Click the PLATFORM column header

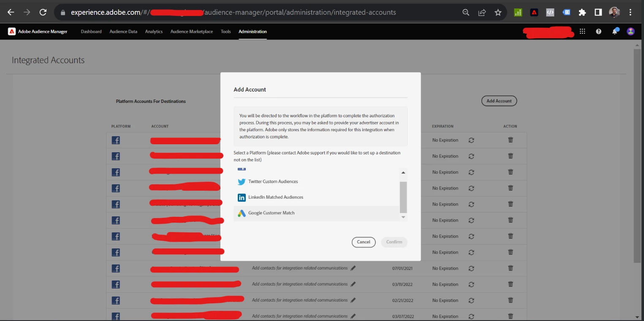pyautogui.click(x=121, y=126)
